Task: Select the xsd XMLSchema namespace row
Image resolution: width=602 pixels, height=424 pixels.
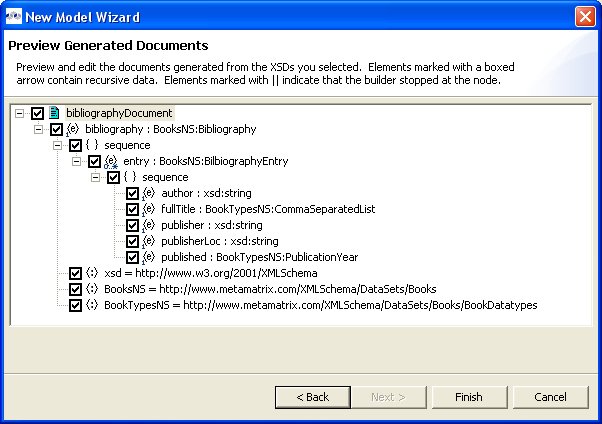Action: click(x=210, y=273)
